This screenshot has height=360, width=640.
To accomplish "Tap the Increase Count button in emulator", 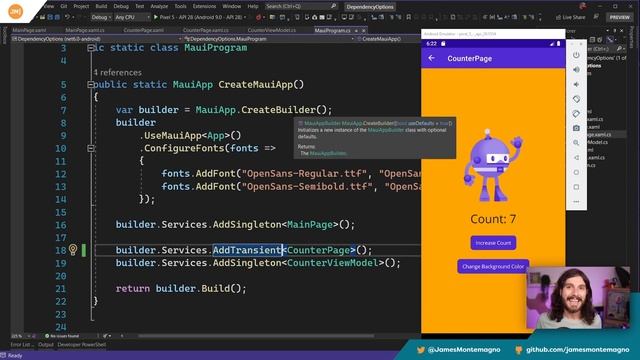I will coord(493,243).
